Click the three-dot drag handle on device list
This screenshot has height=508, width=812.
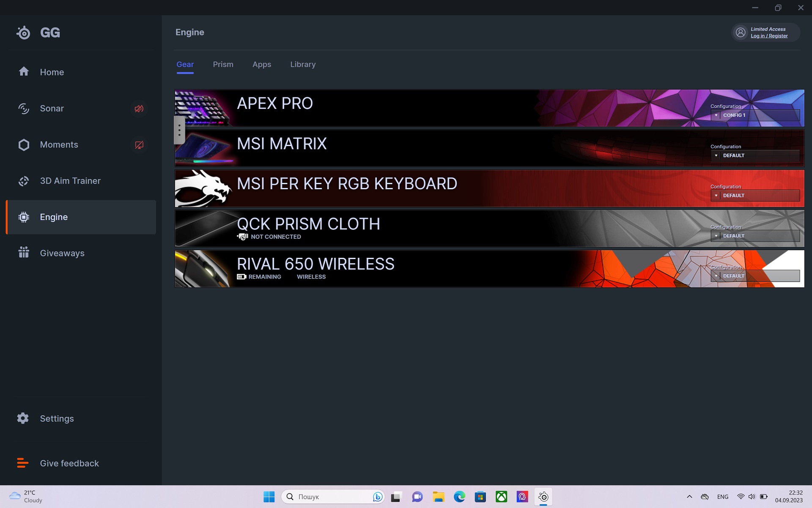point(179,130)
